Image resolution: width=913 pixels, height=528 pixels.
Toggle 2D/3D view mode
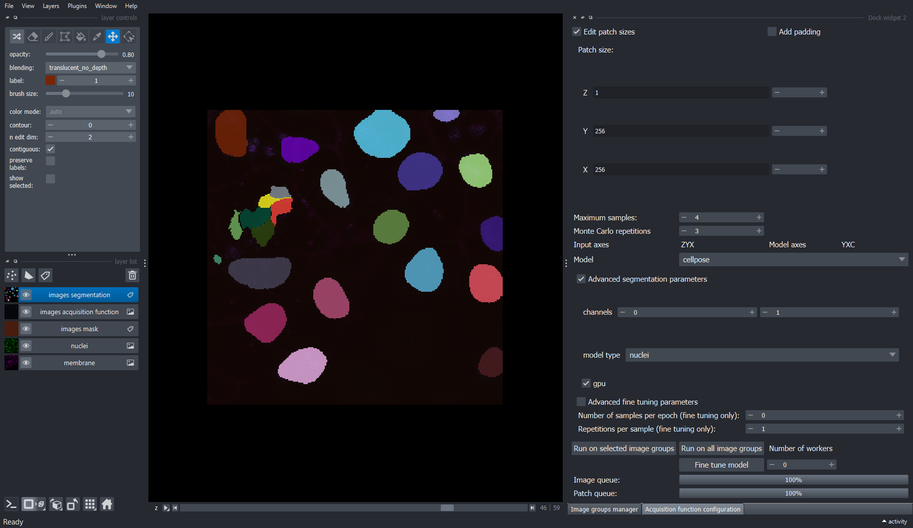point(33,504)
